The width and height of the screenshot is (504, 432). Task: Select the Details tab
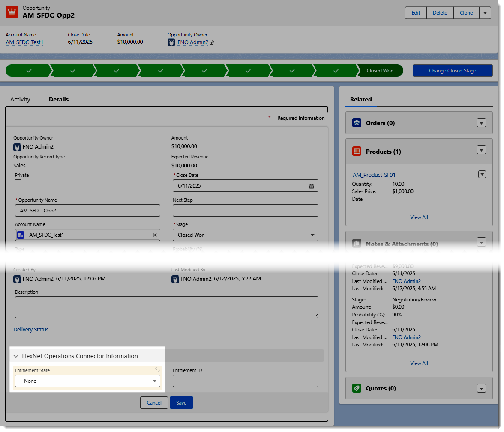click(x=59, y=100)
